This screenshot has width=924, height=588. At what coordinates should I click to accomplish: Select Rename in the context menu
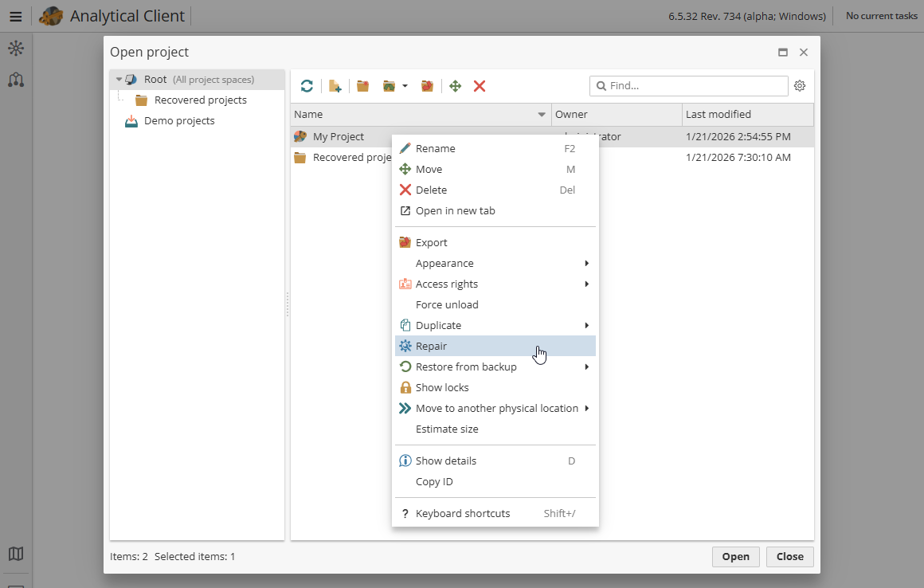point(437,148)
